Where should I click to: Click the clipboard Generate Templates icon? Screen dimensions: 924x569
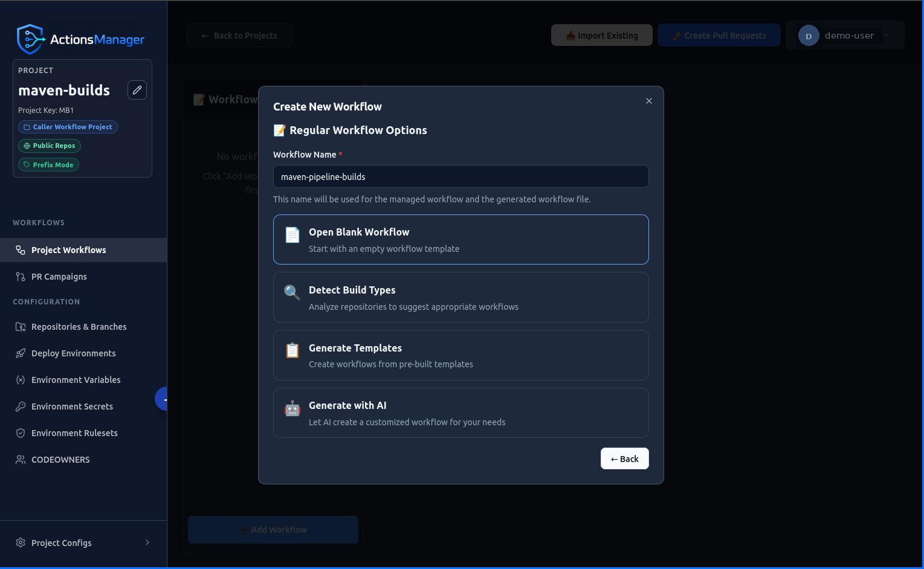pos(292,350)
